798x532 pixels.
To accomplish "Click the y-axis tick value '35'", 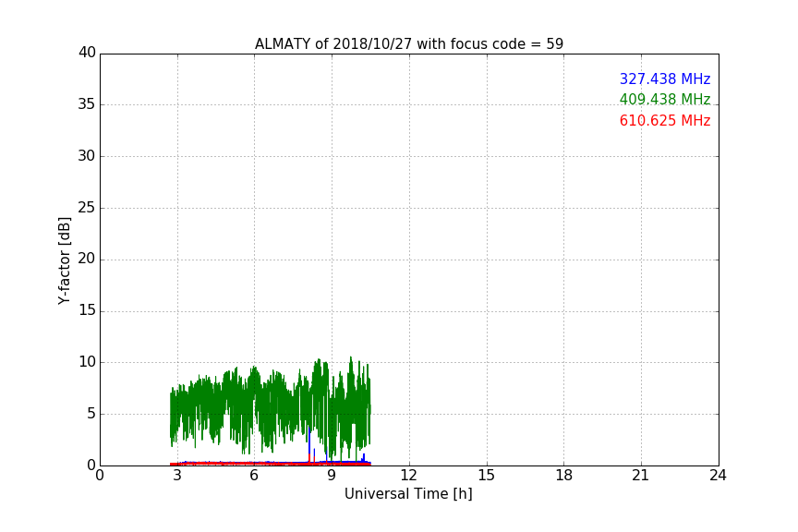I will 87,104.
